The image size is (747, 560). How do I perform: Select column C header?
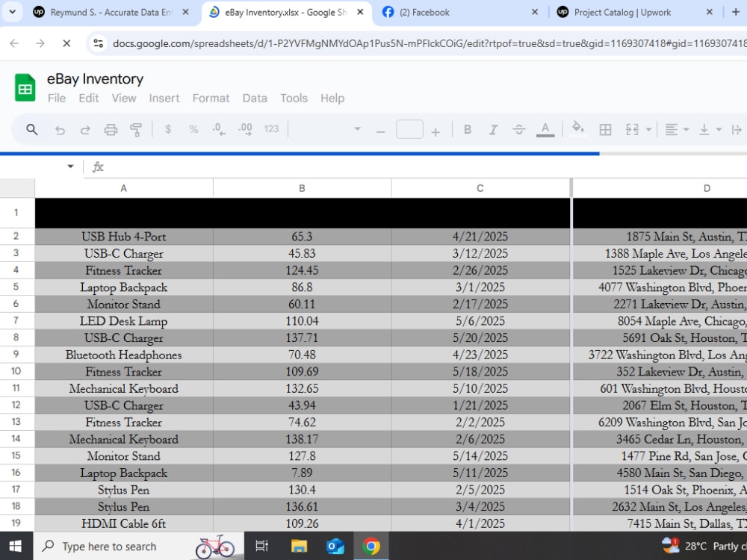[x=480, y=188]
